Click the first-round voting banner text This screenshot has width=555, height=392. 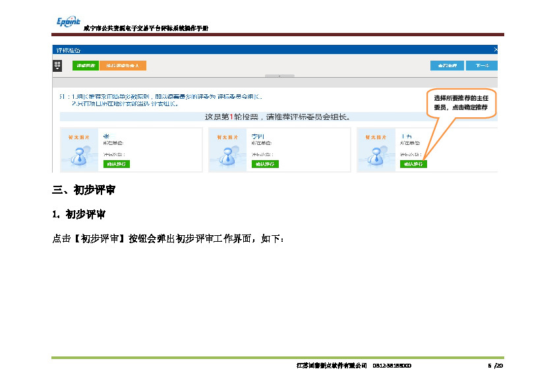(277, 117)
